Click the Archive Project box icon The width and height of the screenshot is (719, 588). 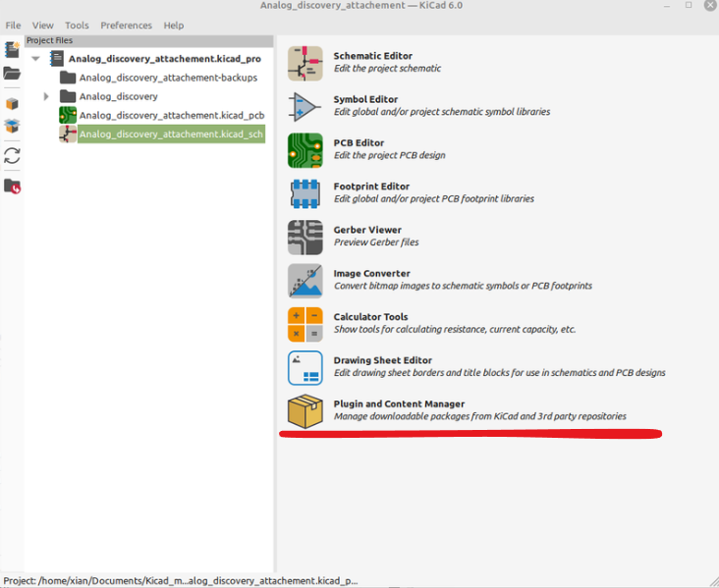coord(12,104)
